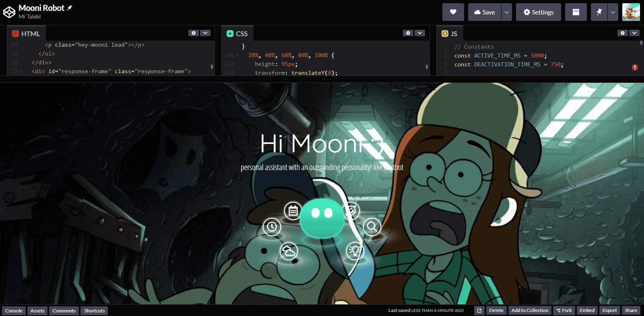Click the lightbulb idea icon in preview
Image resolution: width=644 pixels, height=316 pixels.
point(355,251)
